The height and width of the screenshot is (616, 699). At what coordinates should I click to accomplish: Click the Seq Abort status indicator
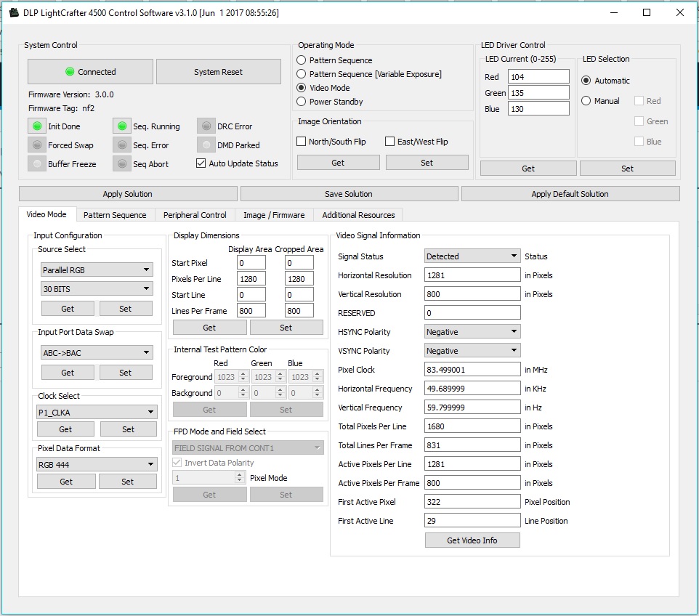121,163
